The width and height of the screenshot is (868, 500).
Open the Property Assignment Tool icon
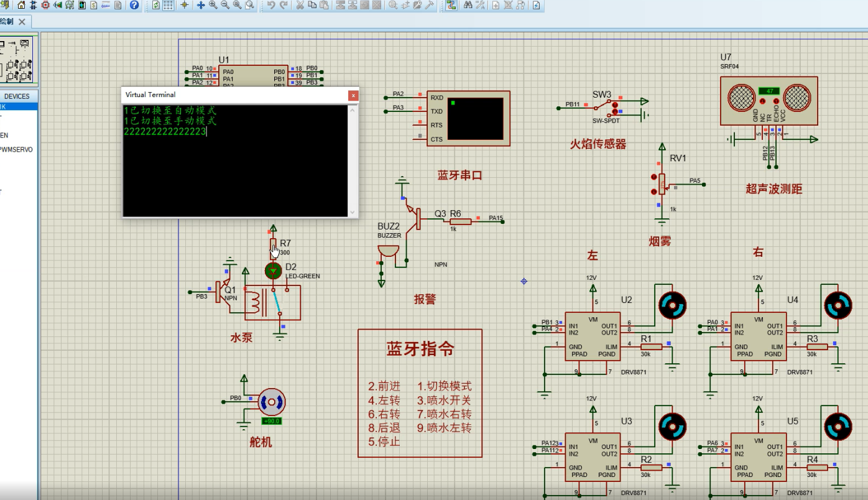tap(480, 5)
